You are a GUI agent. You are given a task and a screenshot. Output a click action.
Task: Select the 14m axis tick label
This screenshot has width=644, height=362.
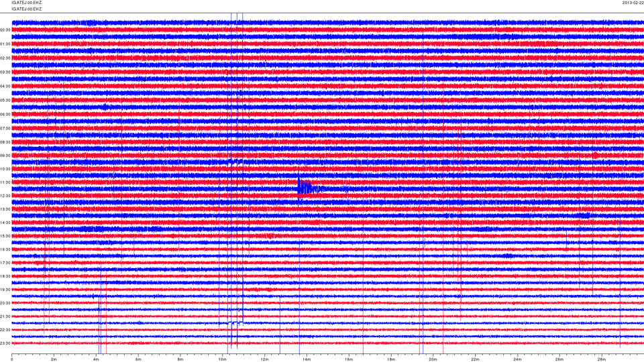307,359
